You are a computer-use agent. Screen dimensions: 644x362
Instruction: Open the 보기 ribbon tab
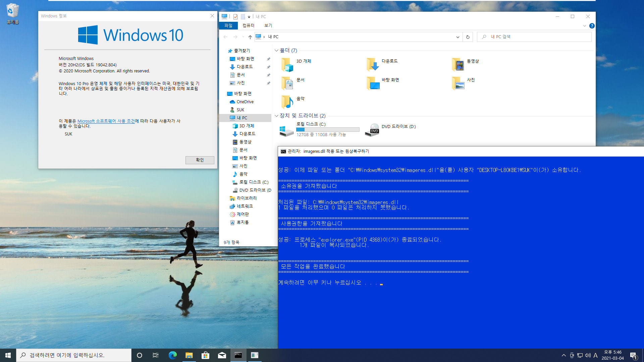click(268, 25)
